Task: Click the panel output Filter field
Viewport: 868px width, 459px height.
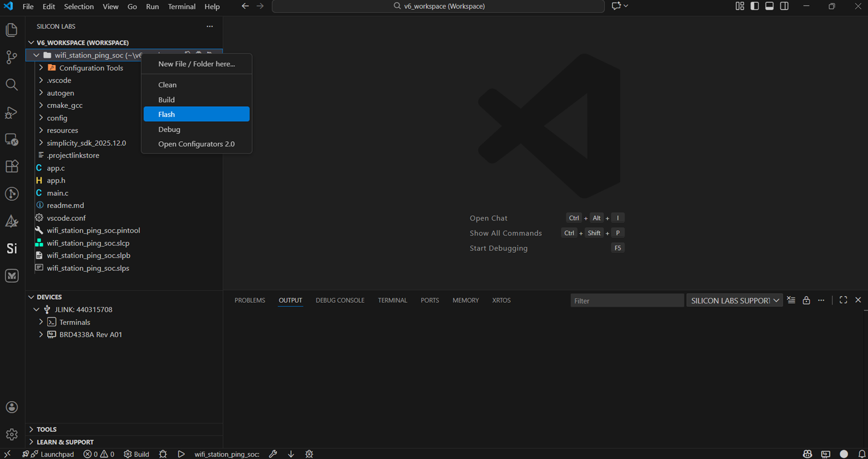Action: point(627,300)
